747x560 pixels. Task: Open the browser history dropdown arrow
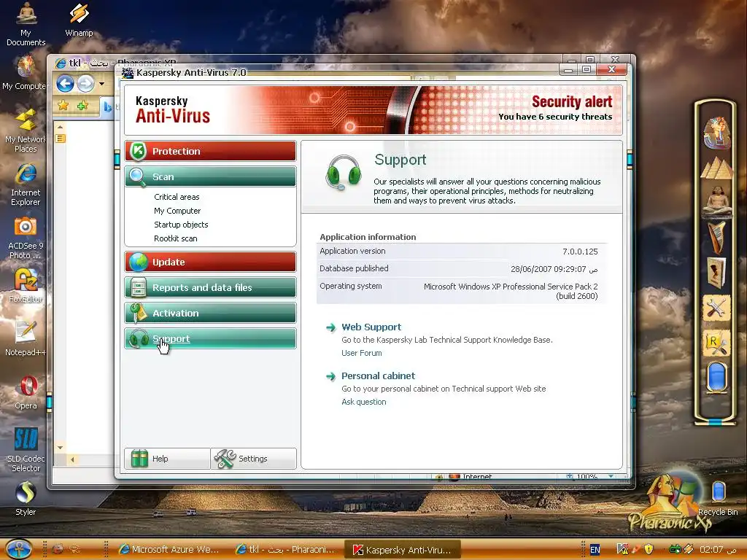point(101,84)
